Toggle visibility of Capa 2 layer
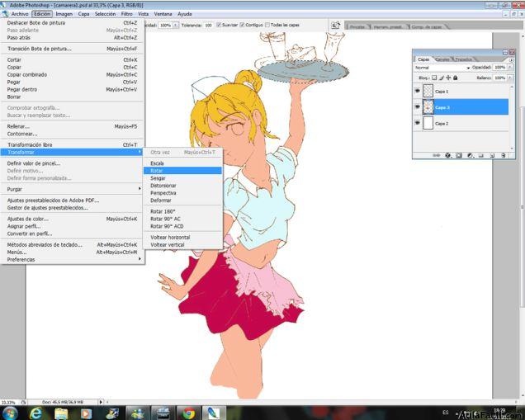This screenshot has width=525, height=420. coord(417,123)
